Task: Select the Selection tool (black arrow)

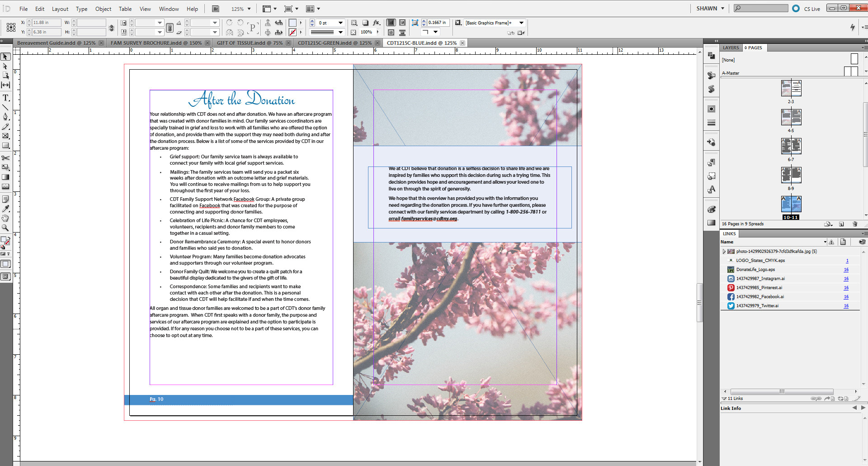Action: 5,57
